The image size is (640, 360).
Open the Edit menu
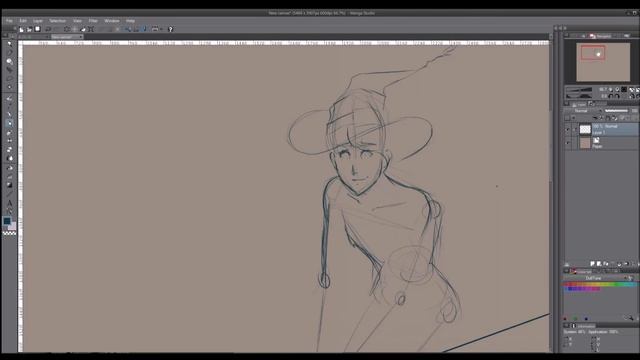point(23,21)
